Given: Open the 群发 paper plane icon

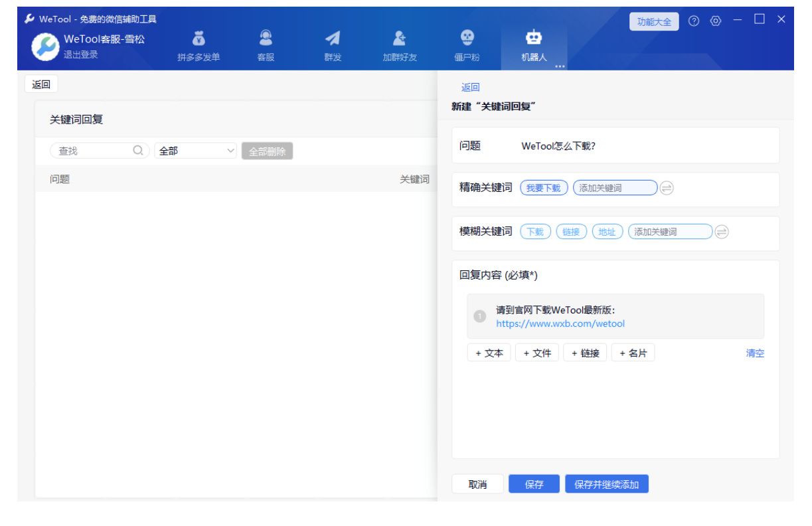Looking at the screenshot, I should pos(333,39).
